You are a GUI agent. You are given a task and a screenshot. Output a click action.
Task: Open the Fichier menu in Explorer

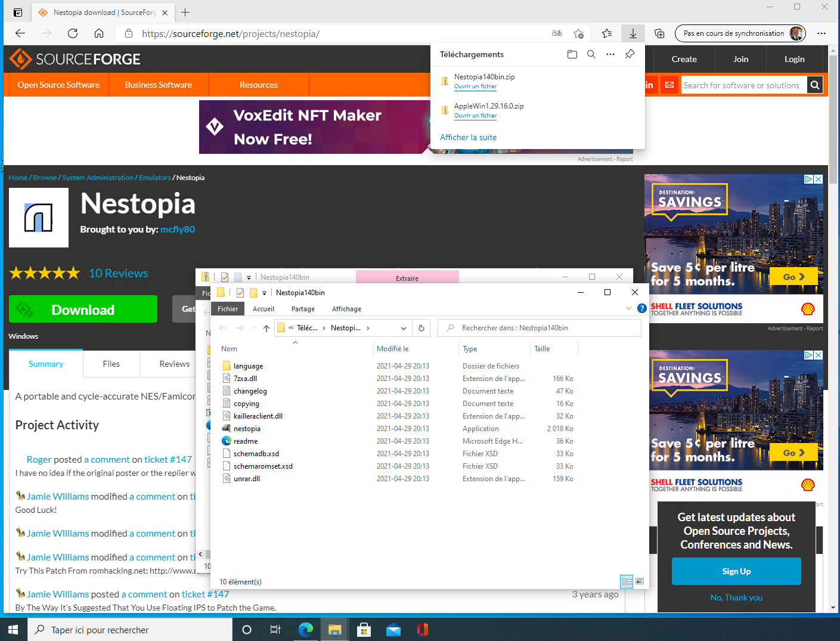point(228,309)
